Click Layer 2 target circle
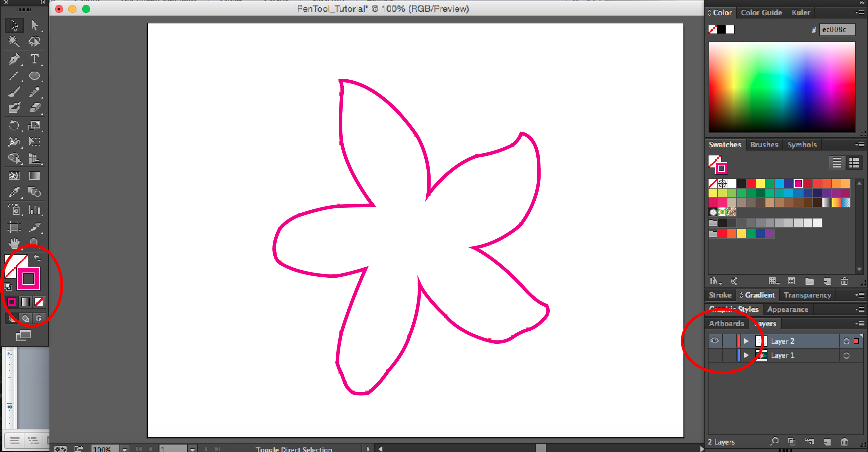 tap(846, 341)
